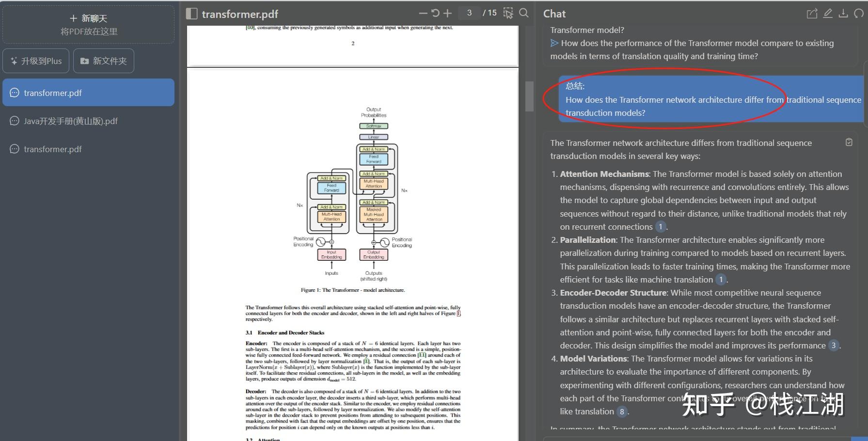Click suggested question about translation quality
The width and height of the screenshot is (868, 441).
click(692, 49)
